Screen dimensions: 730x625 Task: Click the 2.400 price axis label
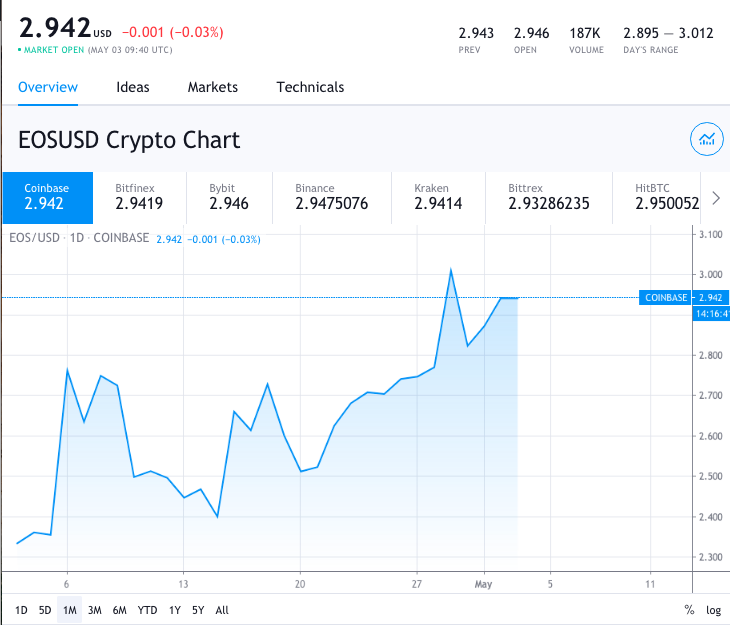[710, 516]
